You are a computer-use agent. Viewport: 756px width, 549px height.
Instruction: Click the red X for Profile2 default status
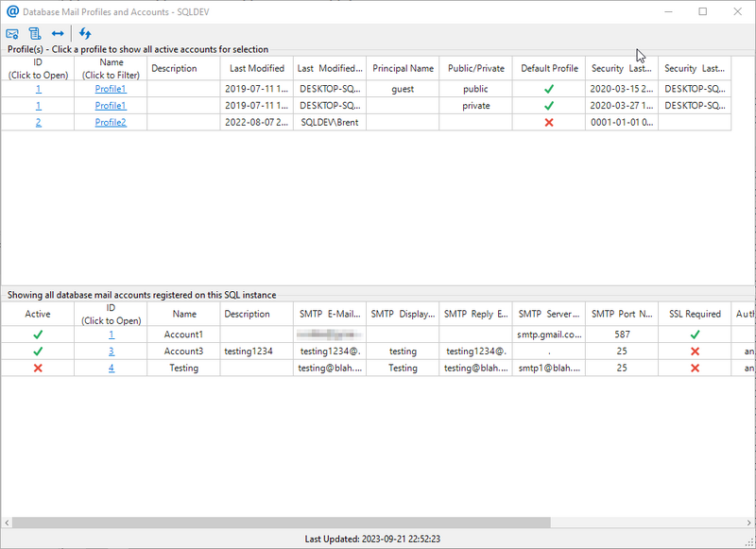click(x=549, y=122)
